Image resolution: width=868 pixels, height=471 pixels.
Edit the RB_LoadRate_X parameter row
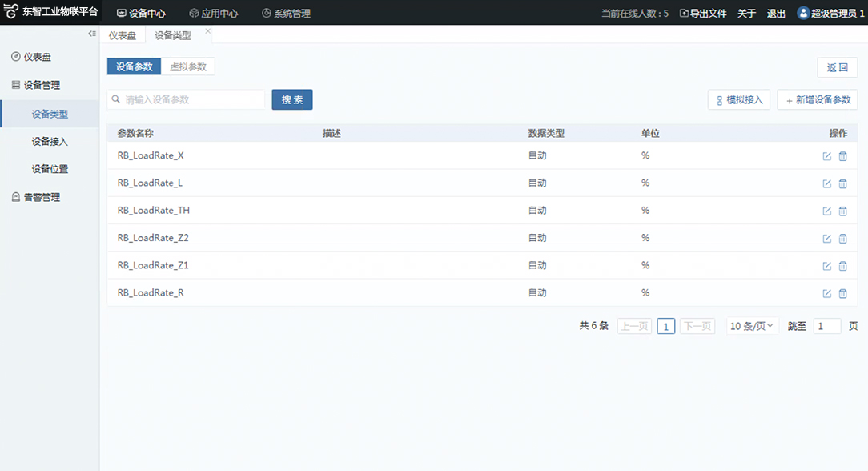827,156
